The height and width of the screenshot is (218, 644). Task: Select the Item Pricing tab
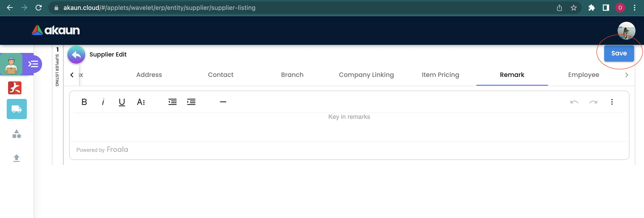coord(440,75)
